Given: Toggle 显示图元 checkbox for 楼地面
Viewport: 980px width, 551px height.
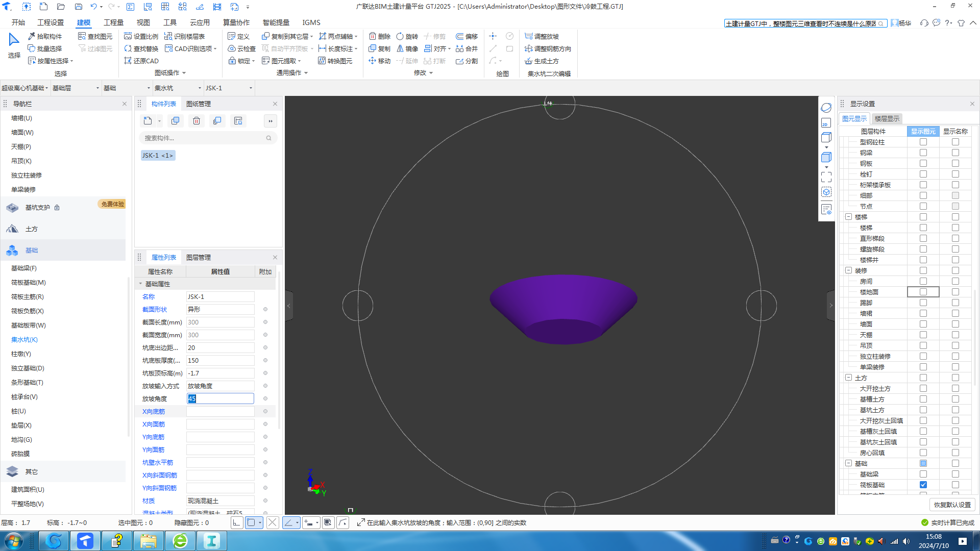Looking at the screenshot, I should coord(923,292).
